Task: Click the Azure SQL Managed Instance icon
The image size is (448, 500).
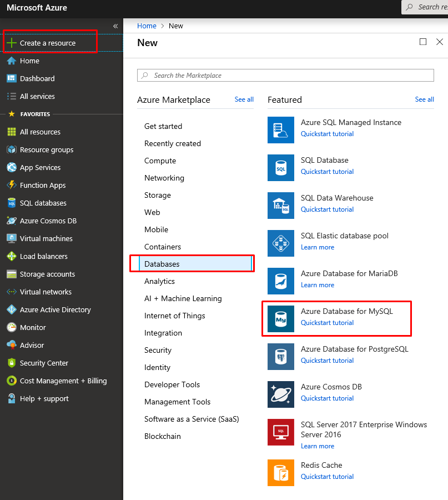Action: (281, 130)
